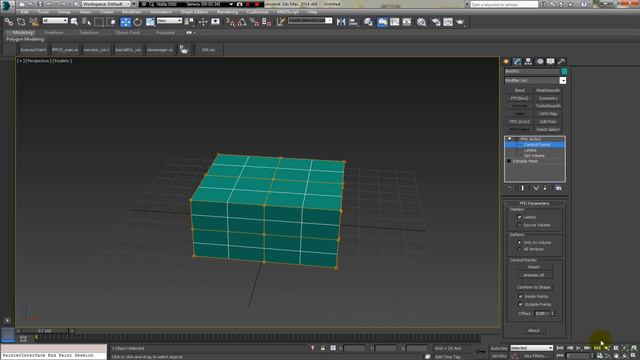Click the Mirror tool icon
Viewport: 640px width, 360px height.
coord(341,22)
